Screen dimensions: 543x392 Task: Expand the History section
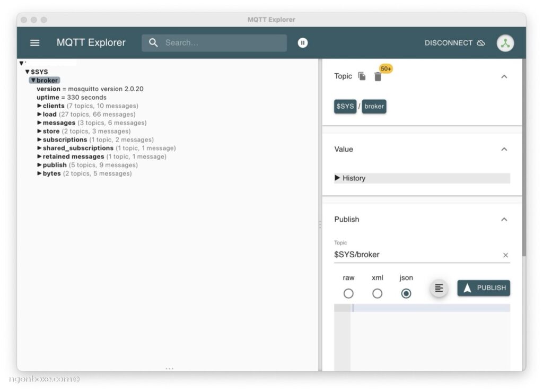click(x=422, y=178)
